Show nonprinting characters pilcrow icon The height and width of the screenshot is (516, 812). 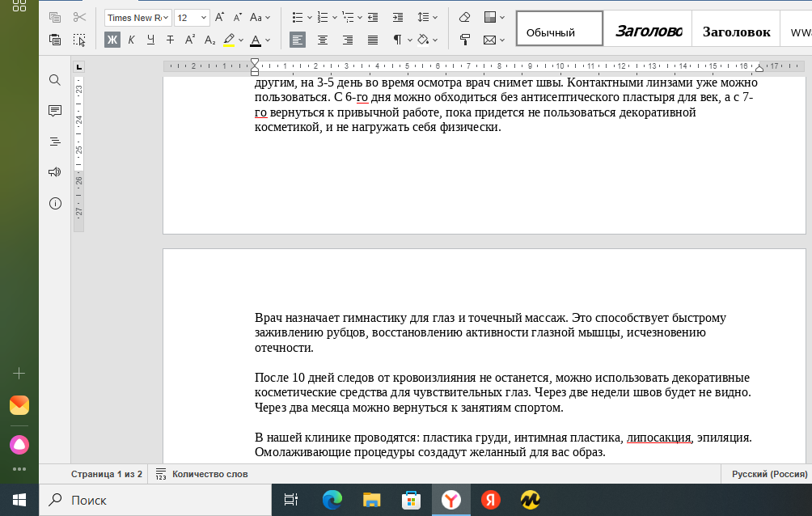click(x=397, y=40)
